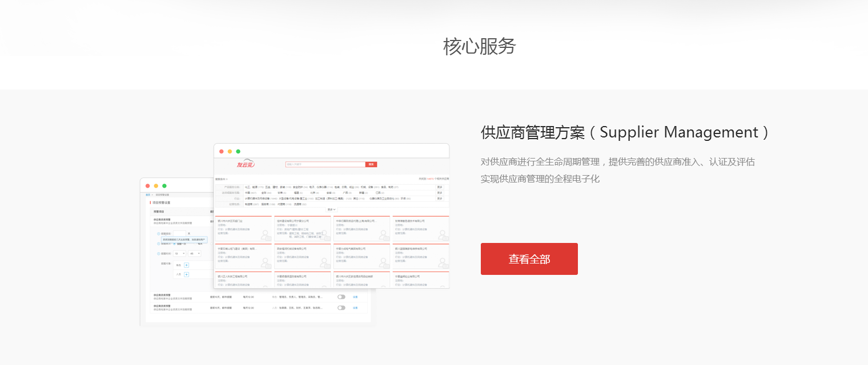Open 设置 link in the 角色 warning row
This screenshot has width=868, height=365.
(x=355, y=297)
